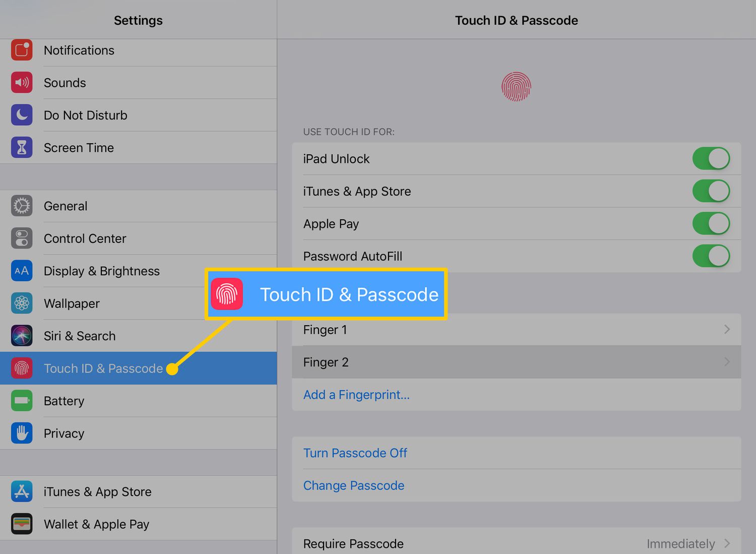This screenshot has height=554, width=756.
Task: Toggle off Password AutoFill
Action: pos(711,256)
